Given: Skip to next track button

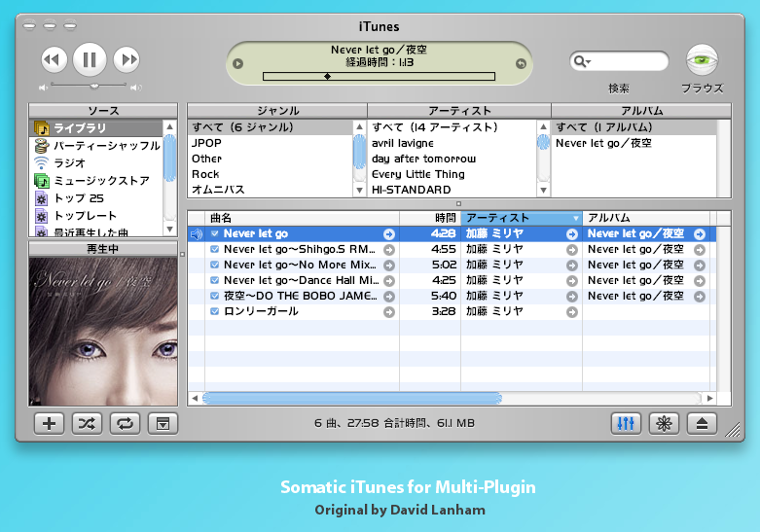Looking at the screenshot, I should coord(127,59).
